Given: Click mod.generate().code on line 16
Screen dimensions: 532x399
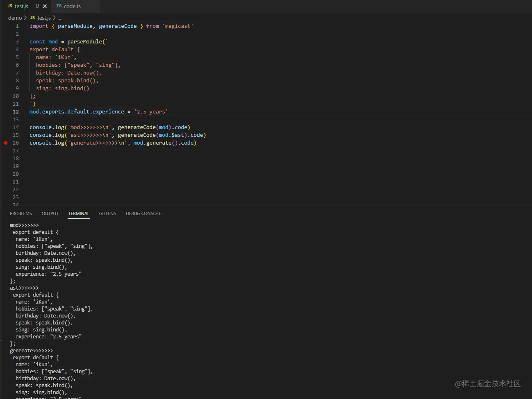Looking at the screenshot, I should coord(163,143).
